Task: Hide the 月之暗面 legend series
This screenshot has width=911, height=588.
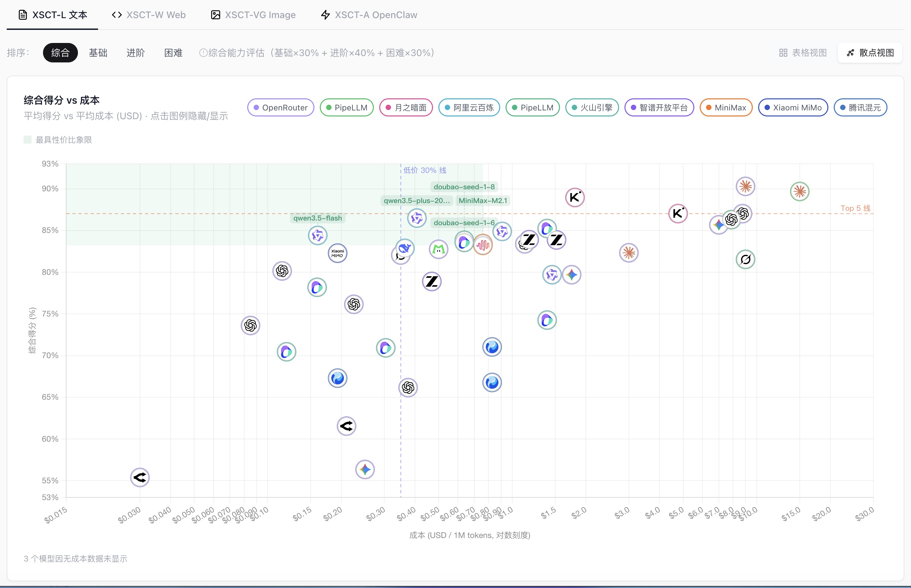Action: pyautogui.click(x=406, y=108)
